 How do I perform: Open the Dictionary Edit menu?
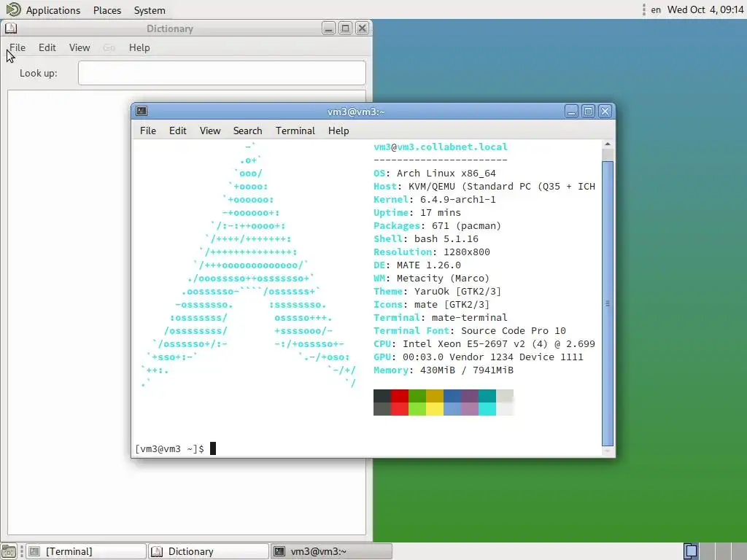[x=47, y=47]
